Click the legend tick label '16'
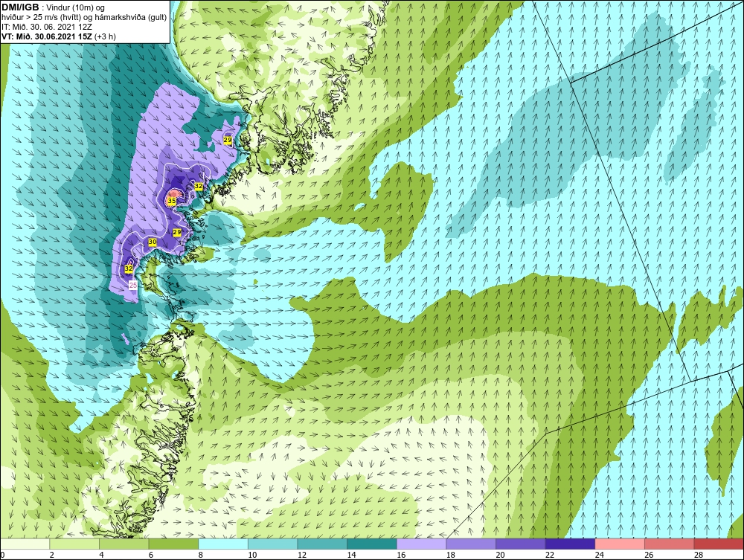This screenshot has width=744, height=560. coord(401,555)
